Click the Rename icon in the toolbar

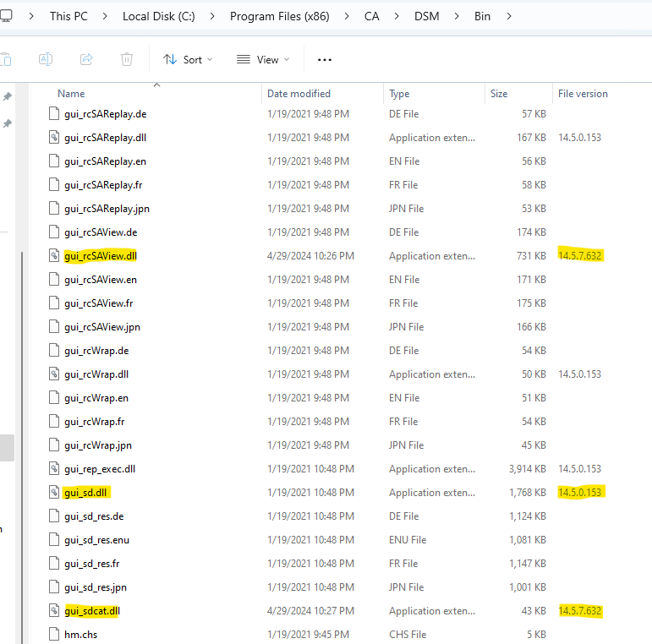46,59
